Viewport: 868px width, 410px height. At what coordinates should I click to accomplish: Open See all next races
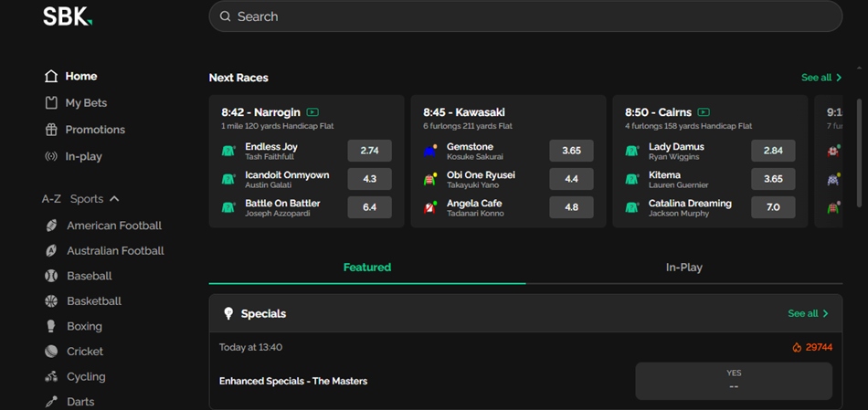[821, 78]
